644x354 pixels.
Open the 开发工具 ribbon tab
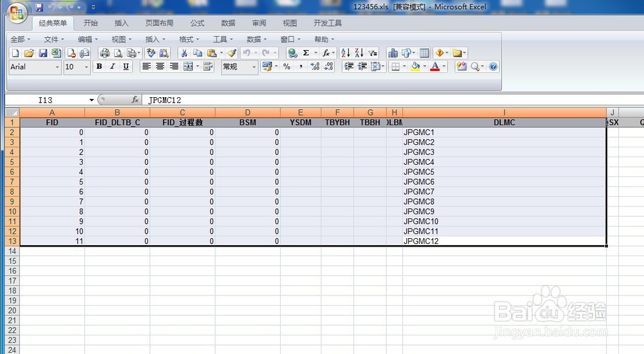coord(327,23)
